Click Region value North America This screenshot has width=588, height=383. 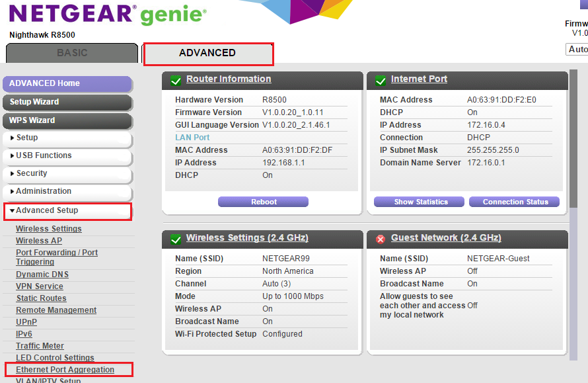288,271
